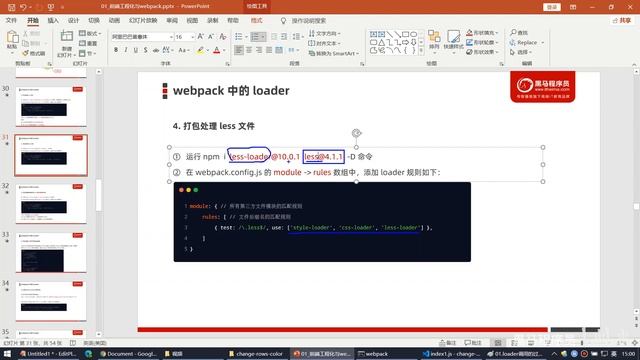The image size is (640, 360).
Task: Select the Oval shape in shapes gallery
Action: click(x=413, y=34)
